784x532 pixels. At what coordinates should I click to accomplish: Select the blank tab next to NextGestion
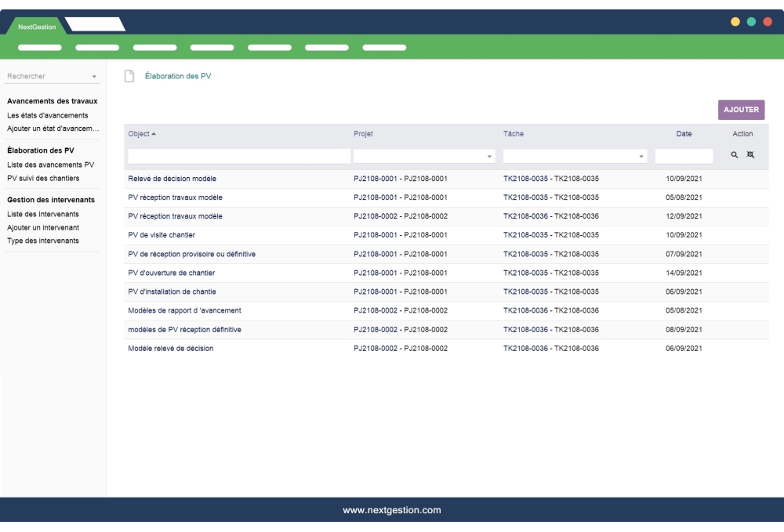(x=94, y=26)
